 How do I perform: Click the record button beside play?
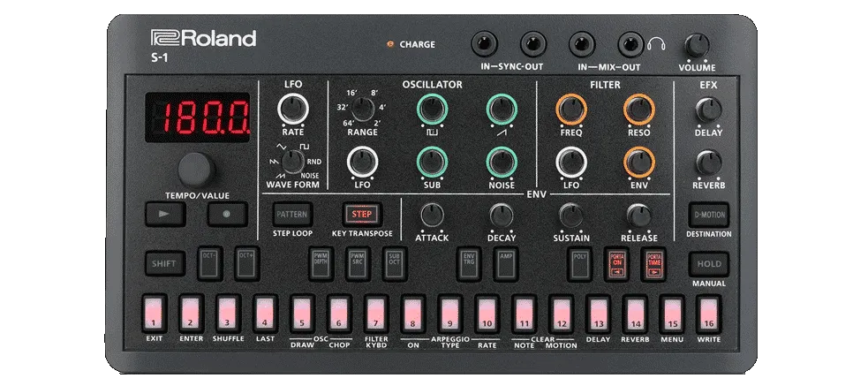pos(228,214)
